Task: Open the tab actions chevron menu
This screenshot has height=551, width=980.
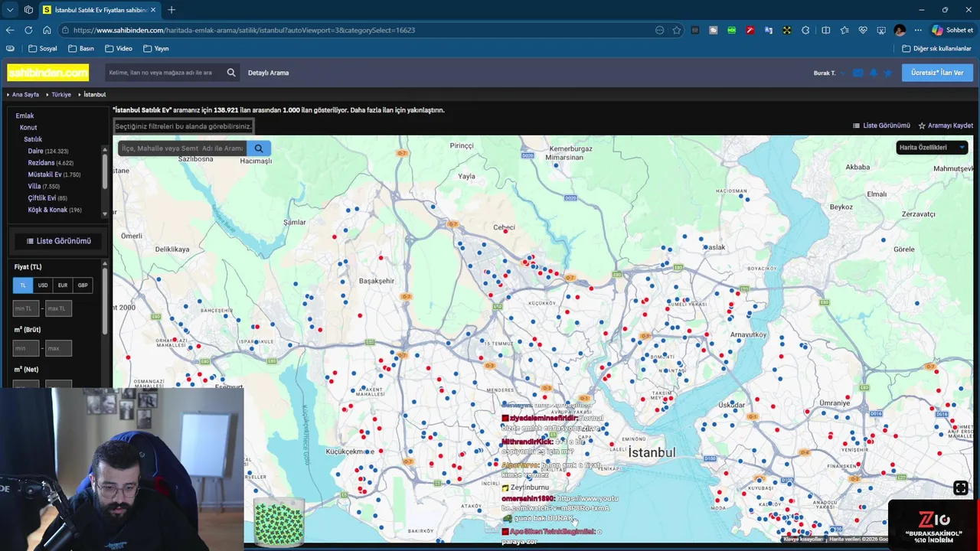Action: 10,10
